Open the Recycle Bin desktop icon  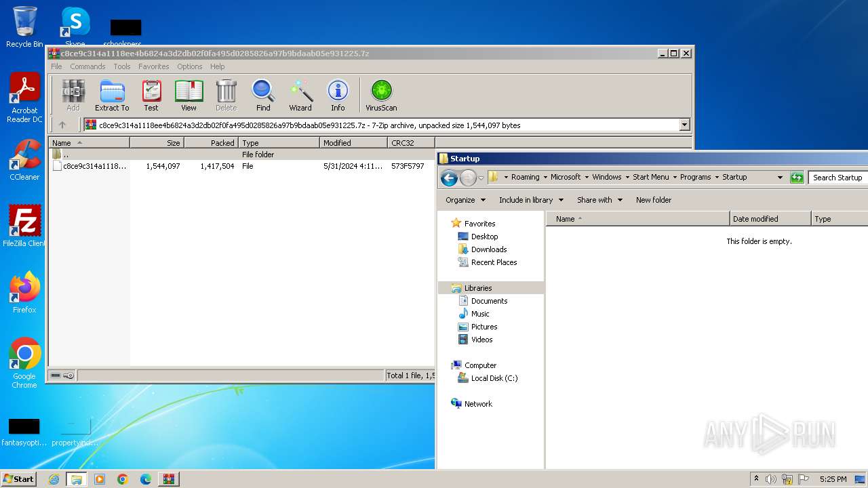coord(24,27)
